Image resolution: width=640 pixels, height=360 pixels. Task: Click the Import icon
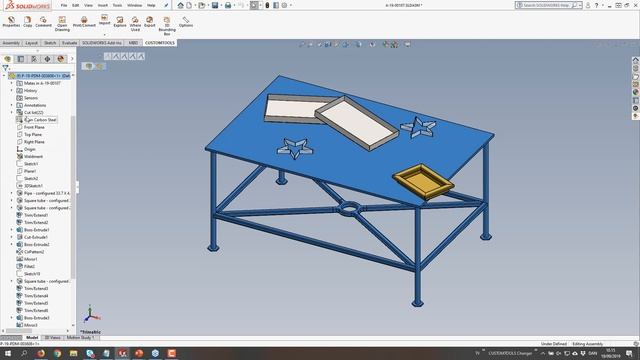(x=104, y=17)
